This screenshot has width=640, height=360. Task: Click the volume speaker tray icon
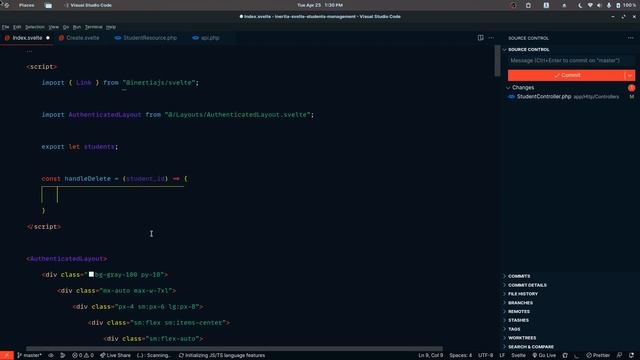click(x=599, y=5)
